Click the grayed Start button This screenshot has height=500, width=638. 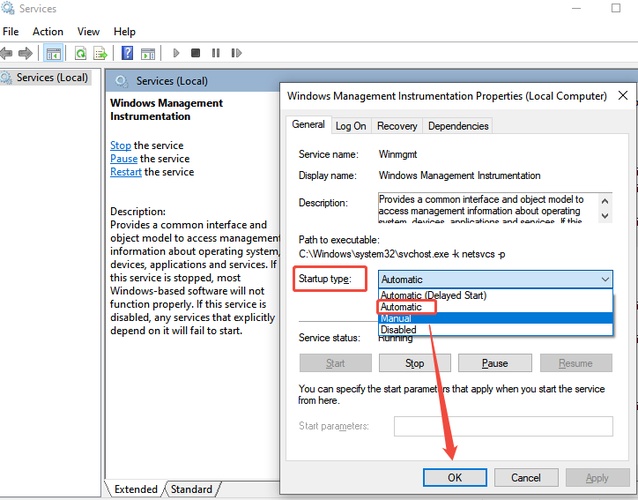tap(335, 363)
